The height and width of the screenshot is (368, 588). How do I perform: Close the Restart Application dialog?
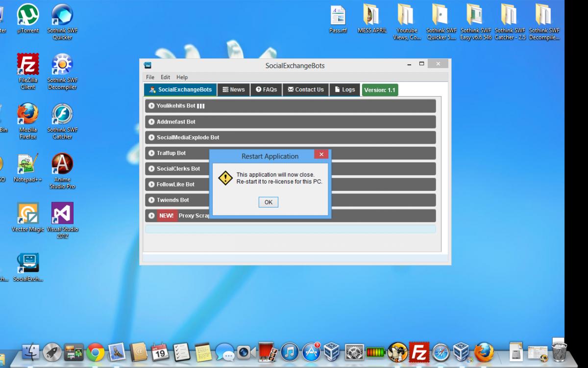coord(321,155)
